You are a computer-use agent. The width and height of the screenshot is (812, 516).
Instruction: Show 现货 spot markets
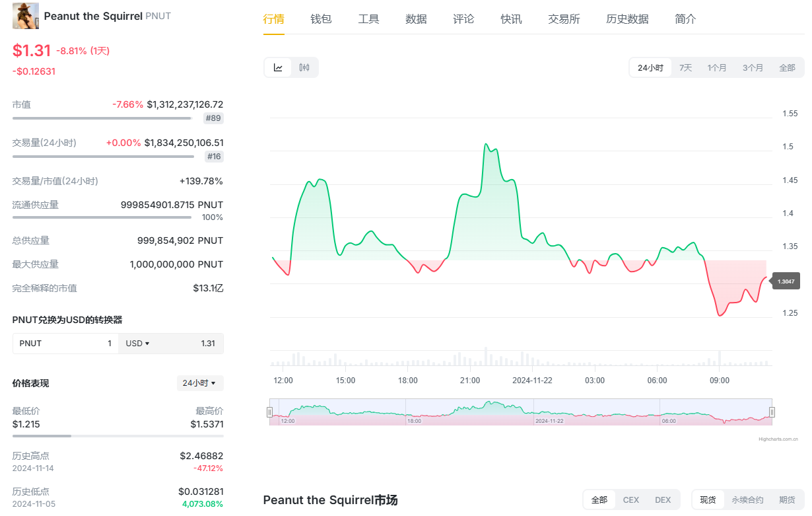tap(708, 499)
